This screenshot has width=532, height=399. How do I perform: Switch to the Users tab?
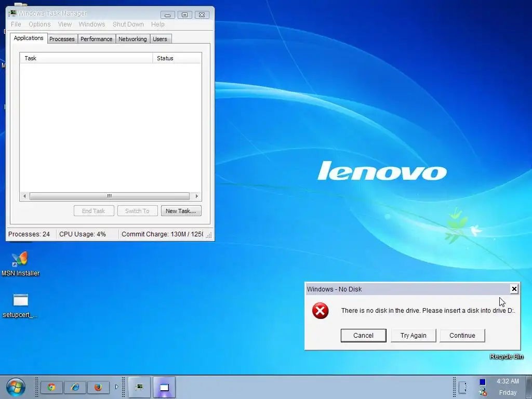[x=160, y=39]
